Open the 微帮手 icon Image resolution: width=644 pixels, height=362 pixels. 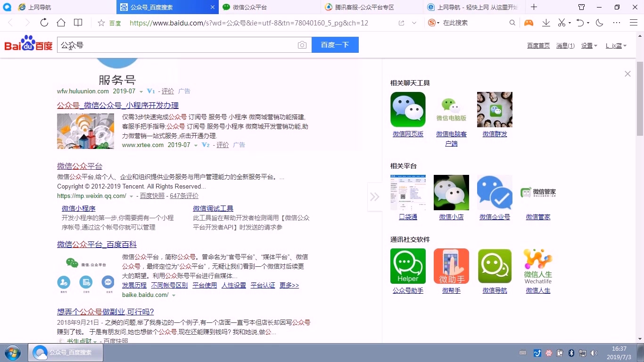(451, 266)
